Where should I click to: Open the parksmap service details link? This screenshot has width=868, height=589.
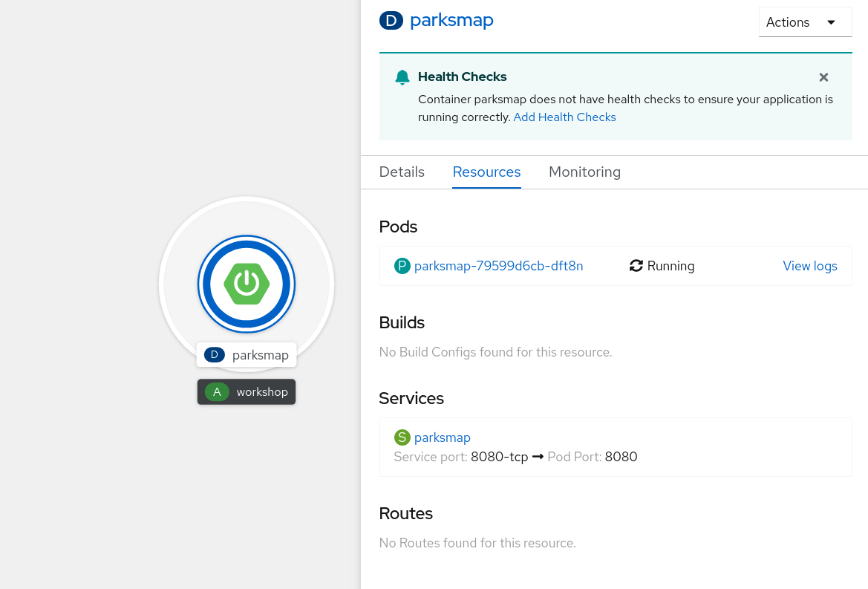pos(443,437)
